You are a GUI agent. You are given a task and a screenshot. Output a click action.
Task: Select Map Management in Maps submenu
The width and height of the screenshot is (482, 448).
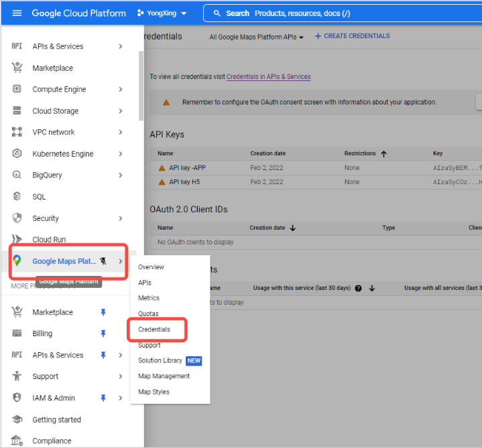pos(164,376)
